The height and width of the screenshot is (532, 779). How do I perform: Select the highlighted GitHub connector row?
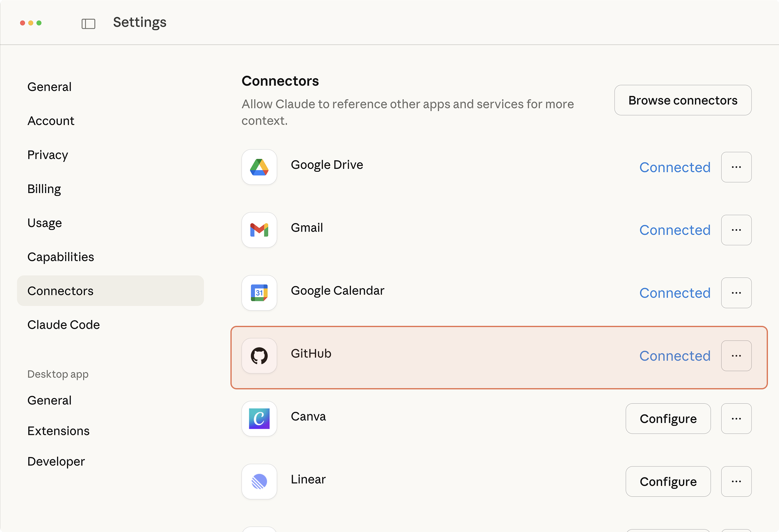pyautogui.click(x=451, y=356)
